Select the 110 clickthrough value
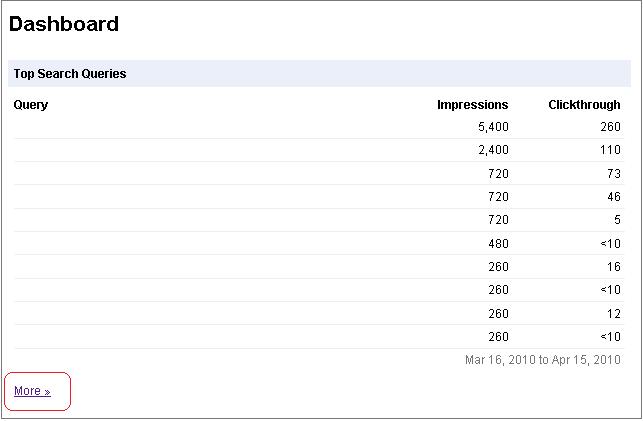Viewport: 643px width, 421px height. tap(610, 150)
